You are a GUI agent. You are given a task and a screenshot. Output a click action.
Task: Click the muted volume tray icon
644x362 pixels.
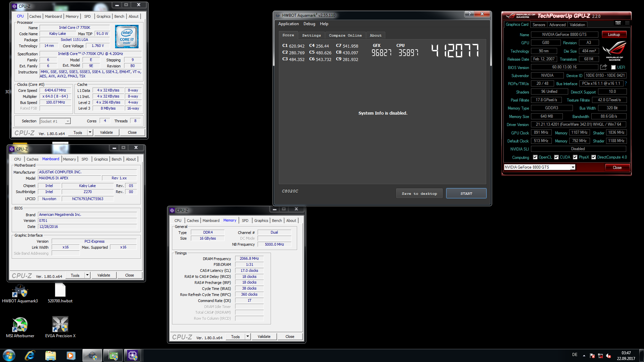tap(608, 356)
